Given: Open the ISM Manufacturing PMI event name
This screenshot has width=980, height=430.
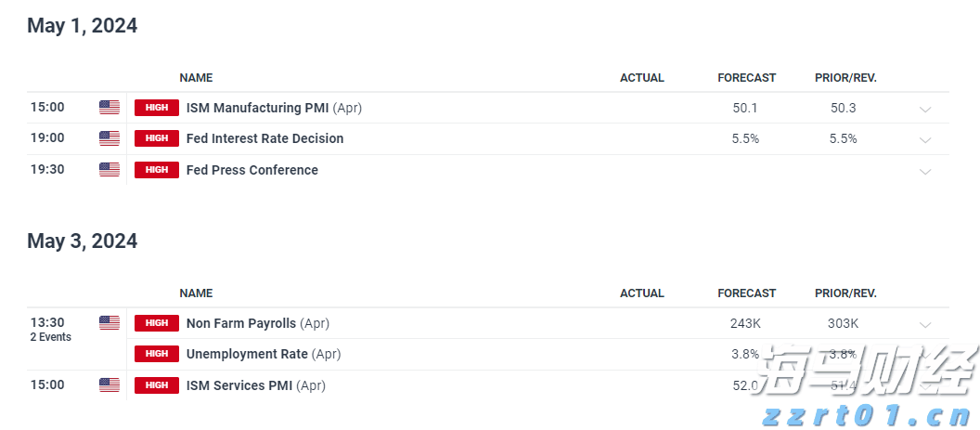Looking at the screenshot, I should click(x=257, y=108).
